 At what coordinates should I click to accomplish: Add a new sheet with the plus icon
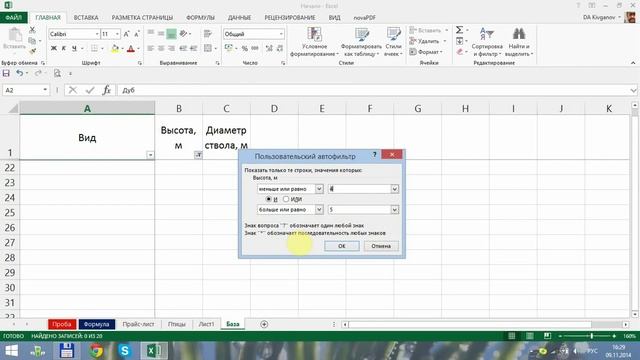(264, 324)
